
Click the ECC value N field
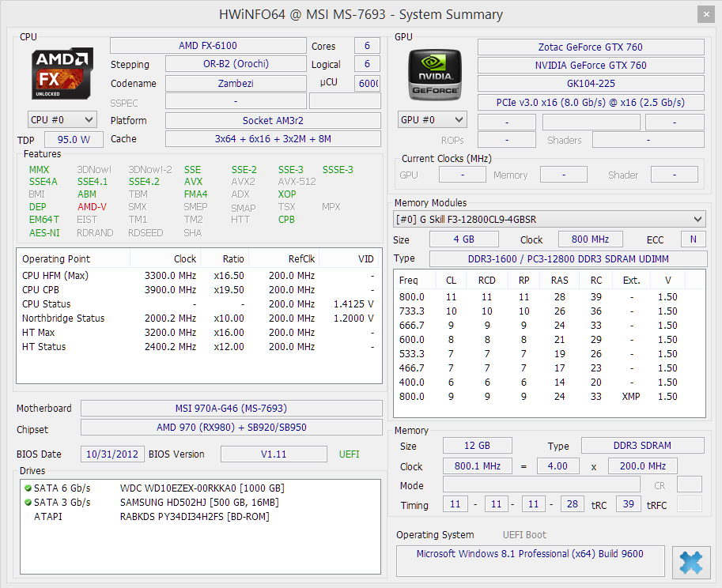(x=693, y=239)
